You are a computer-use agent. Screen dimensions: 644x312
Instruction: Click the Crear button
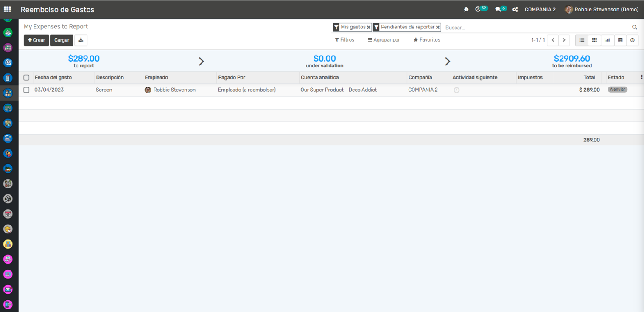pyautogui.click(x=36, y=40)
